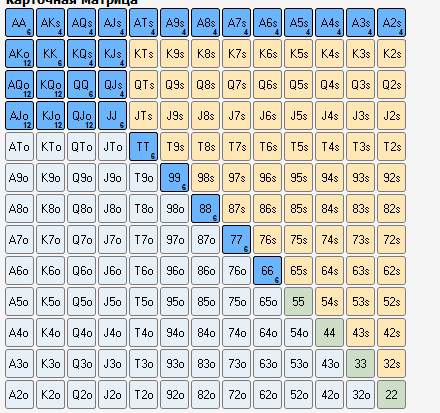
Task: Select the ATo offsuit cell
Action: tap(19, 147)
